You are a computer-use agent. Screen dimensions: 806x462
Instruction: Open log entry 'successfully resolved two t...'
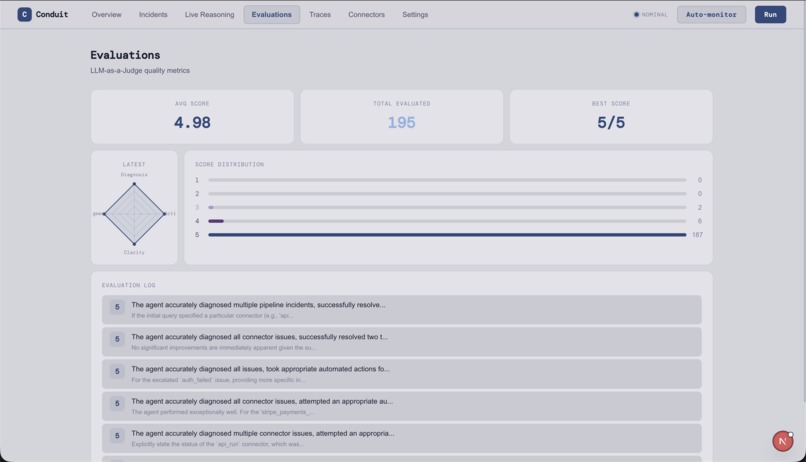pyautogui.click(x=401, y=342)
